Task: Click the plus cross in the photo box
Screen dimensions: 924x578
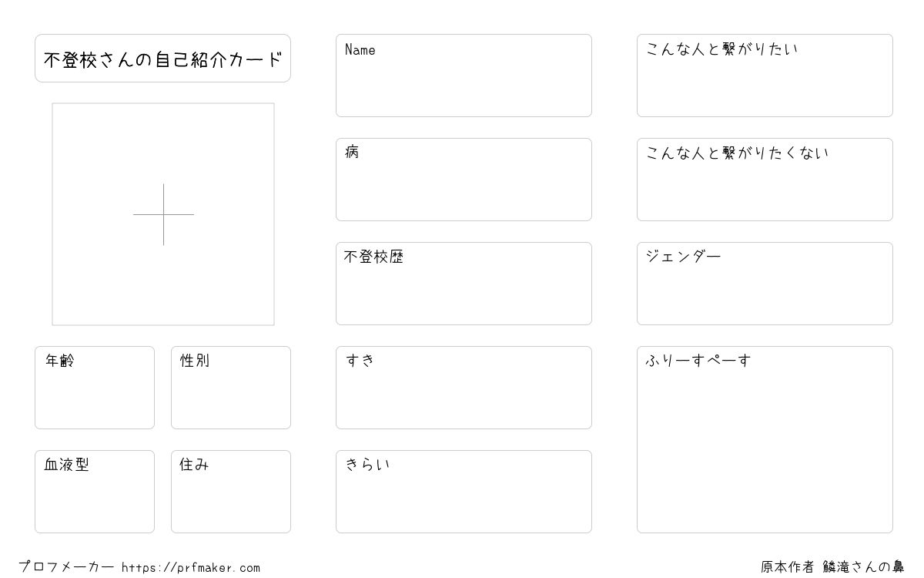Action: click(163, 214)
